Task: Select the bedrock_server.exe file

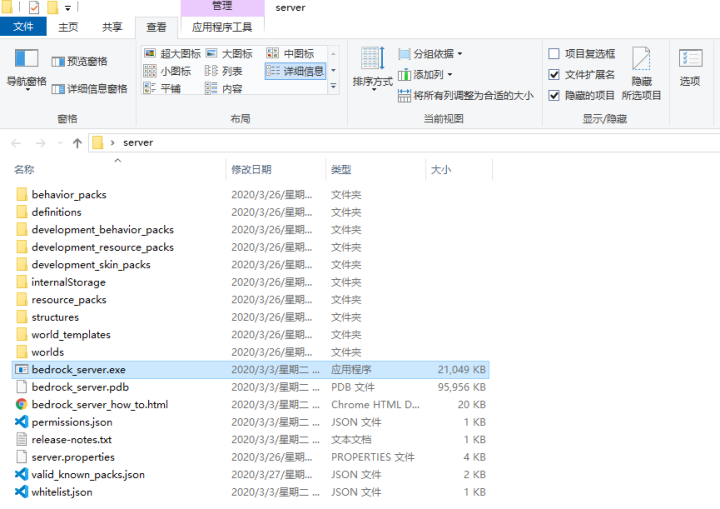Action: (x=251, y=370)
